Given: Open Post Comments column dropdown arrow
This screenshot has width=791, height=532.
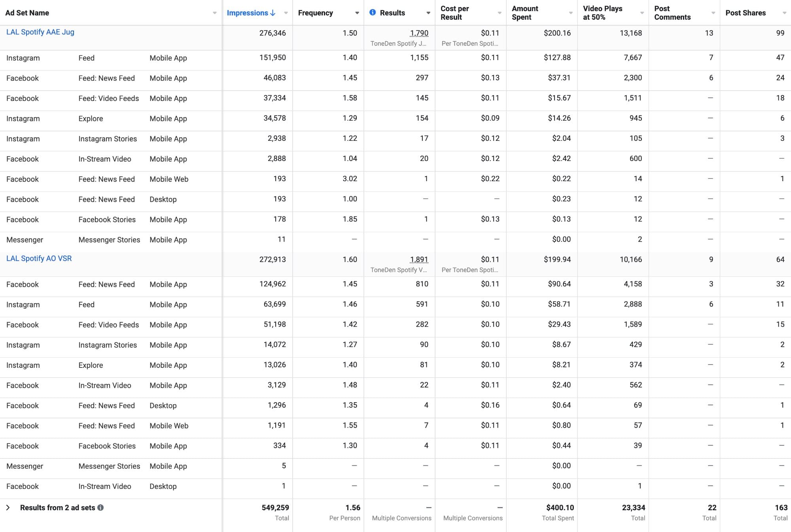Looking at the screenshot, I should coord(713,13).
